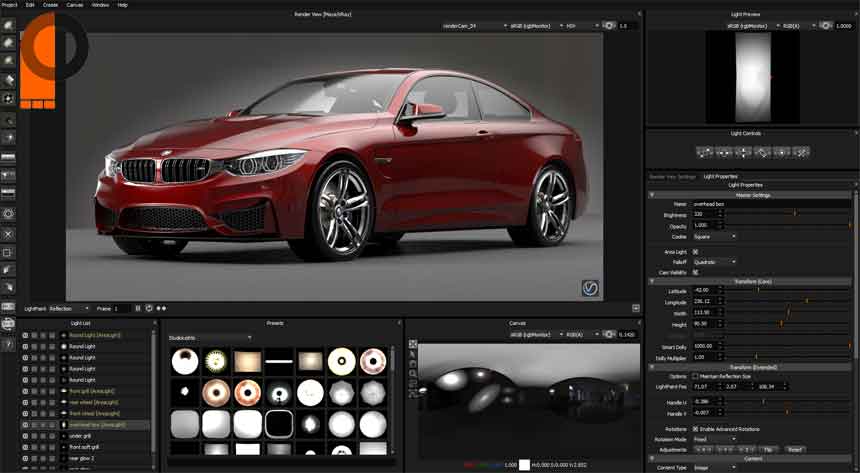Open the renderCam camera dropdown
The width and height of the screenshot is (860, 473).
tap(474, 26)
